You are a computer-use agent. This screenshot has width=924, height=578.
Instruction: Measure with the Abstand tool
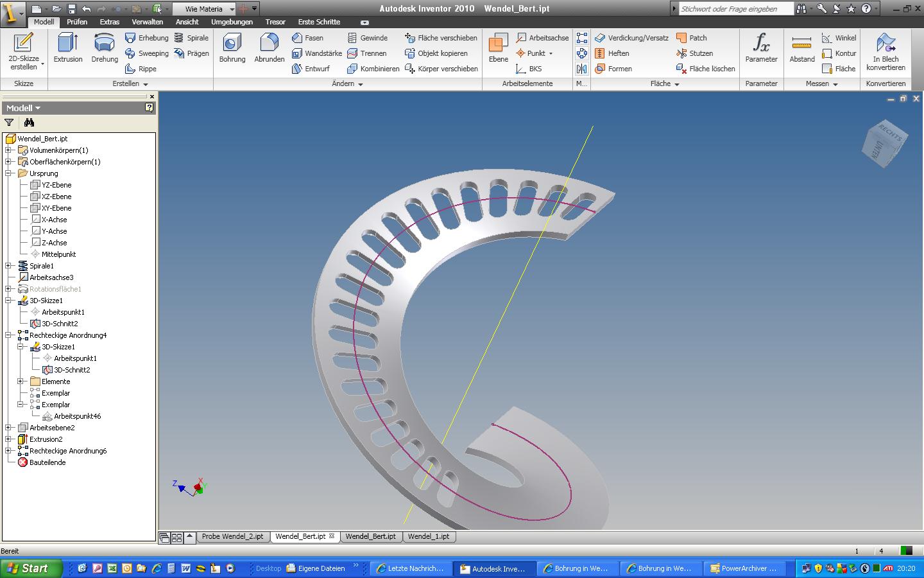pyautogui.click(x=801, y=49)
